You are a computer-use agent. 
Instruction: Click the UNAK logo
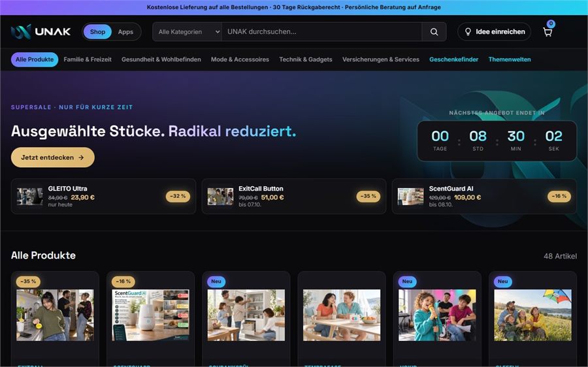tap(41, 32)
